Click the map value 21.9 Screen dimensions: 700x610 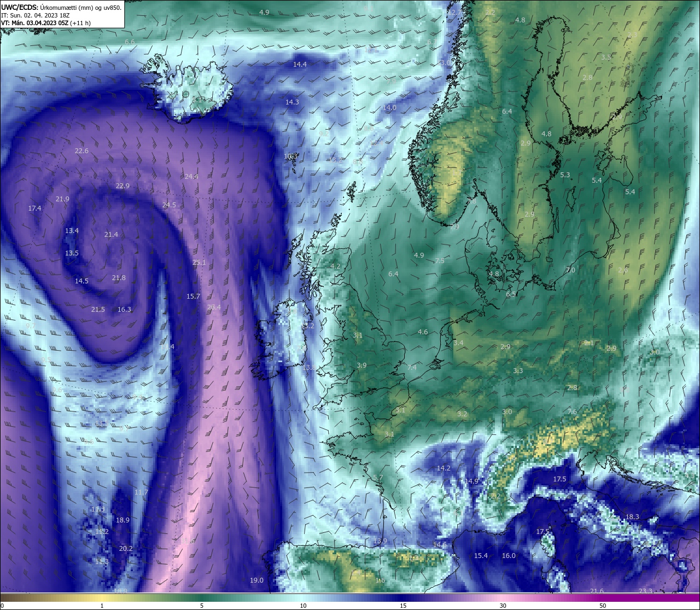click(62, 199)
